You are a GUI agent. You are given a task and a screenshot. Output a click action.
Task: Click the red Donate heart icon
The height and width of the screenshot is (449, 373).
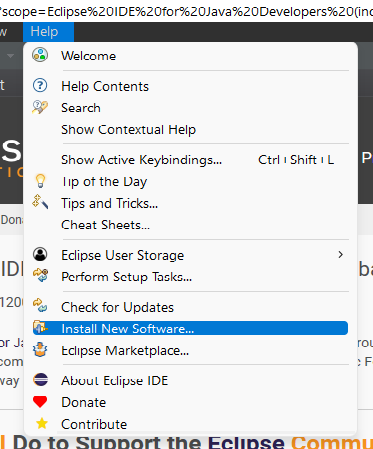click(x=40, y=402)
